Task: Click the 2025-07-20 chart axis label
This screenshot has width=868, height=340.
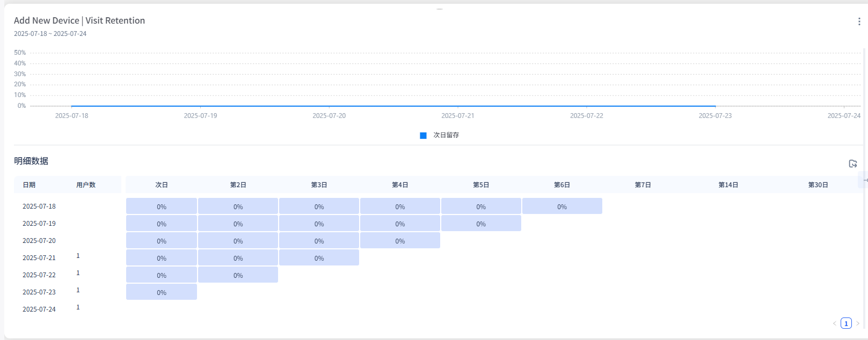Action: (x=329, y=116)
